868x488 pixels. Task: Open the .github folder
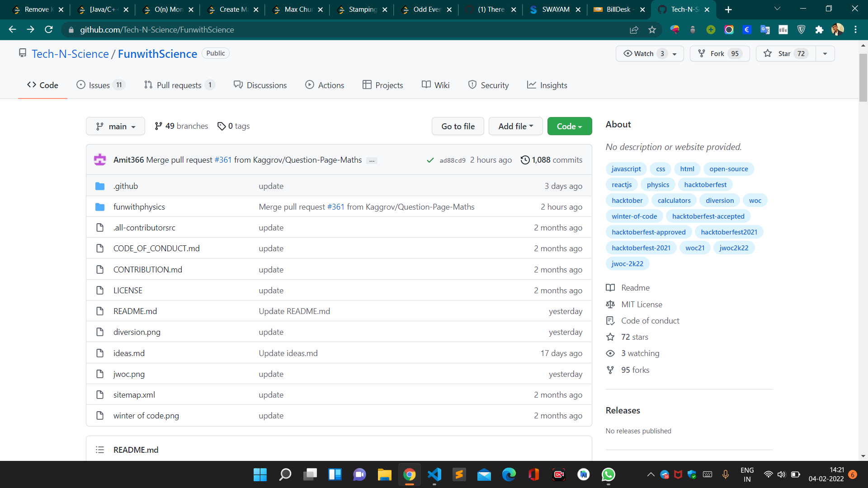pos(126,186)
